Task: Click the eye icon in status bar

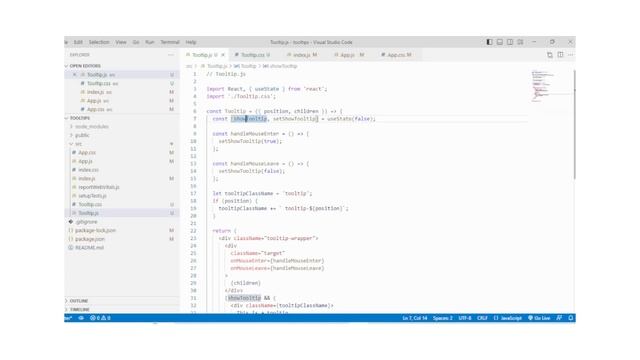Action: [81, 318]
